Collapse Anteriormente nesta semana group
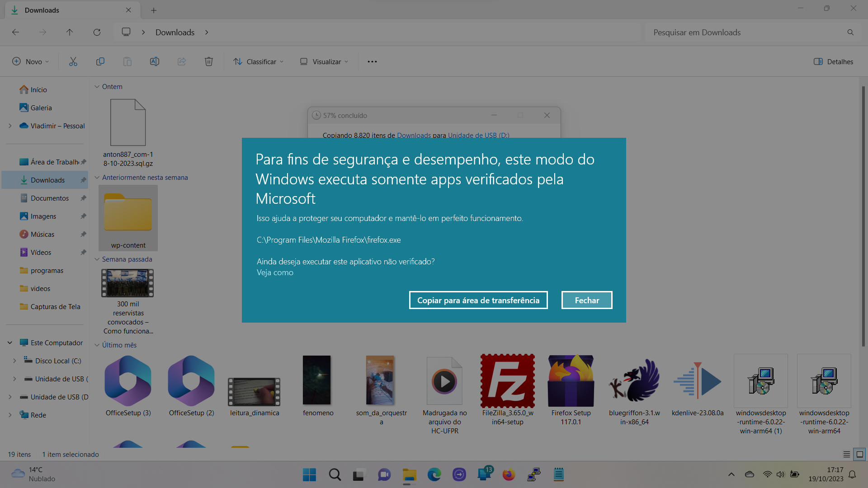The width and height of the screenshot is (868, 488). coord(97,178)
